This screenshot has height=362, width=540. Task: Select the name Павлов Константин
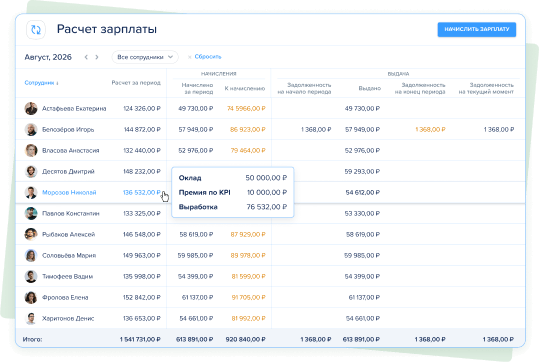[71, 214]
